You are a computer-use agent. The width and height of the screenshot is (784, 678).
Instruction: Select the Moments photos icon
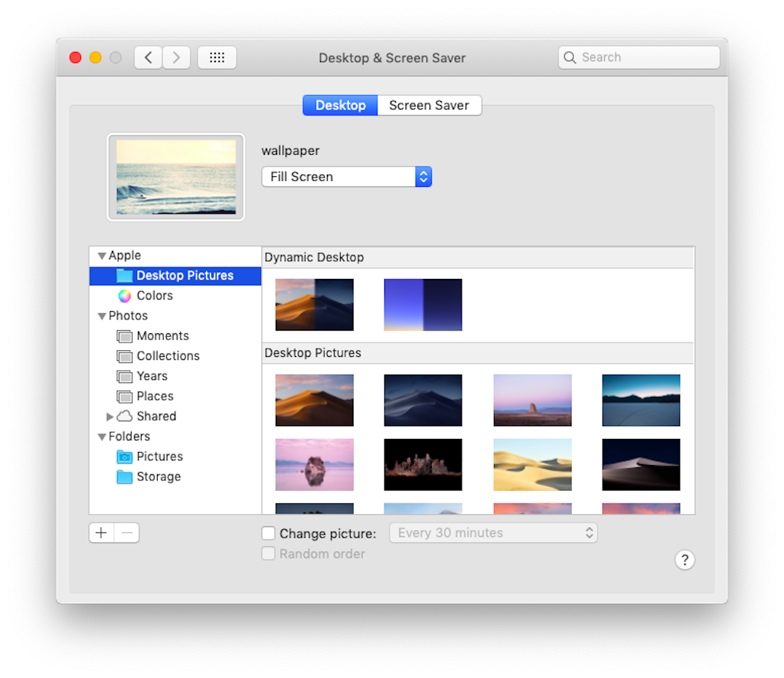[125, 336]
